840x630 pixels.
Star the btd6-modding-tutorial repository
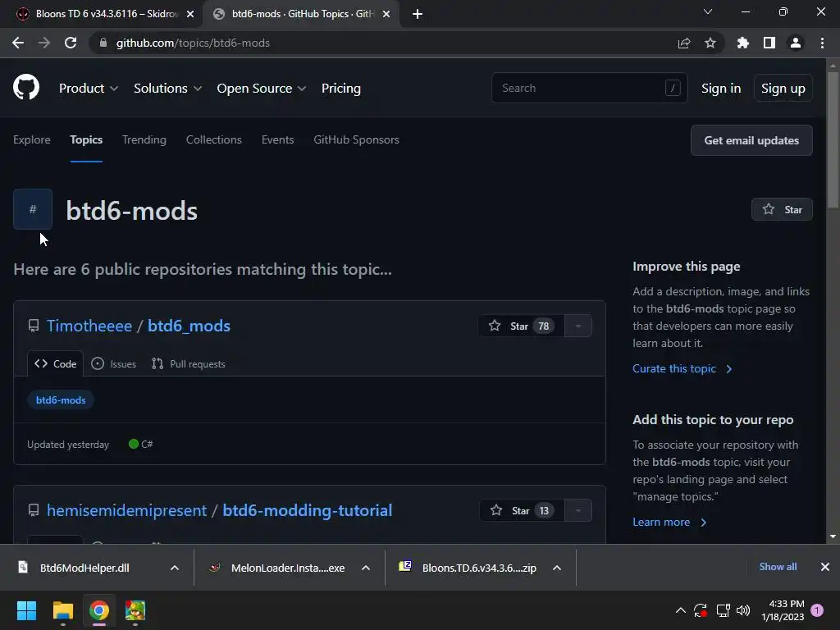(523, 510)
